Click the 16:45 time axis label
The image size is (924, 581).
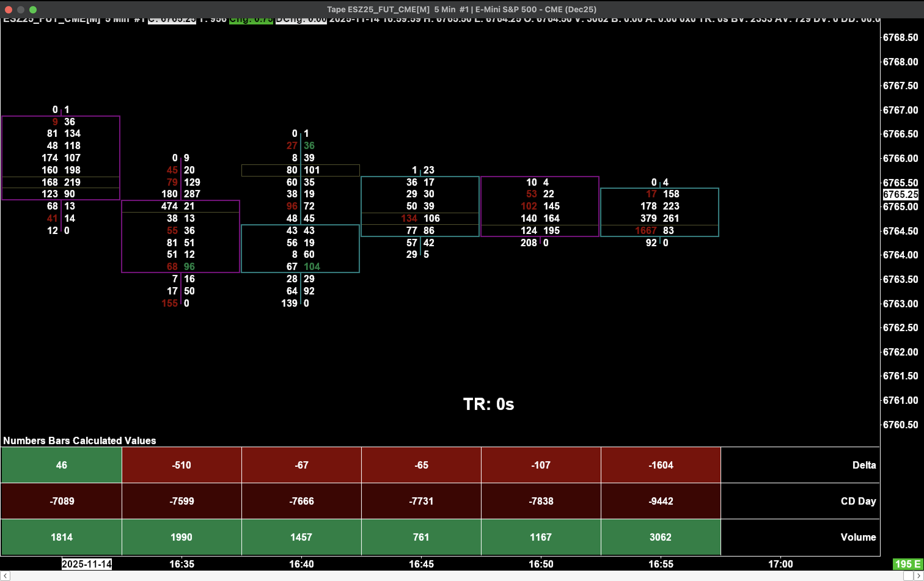421,564
